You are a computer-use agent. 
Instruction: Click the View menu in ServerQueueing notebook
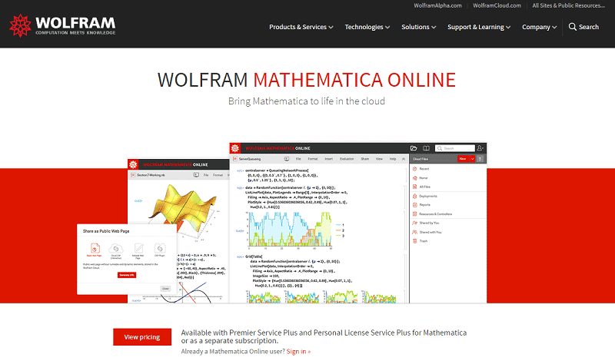(379, 159)
